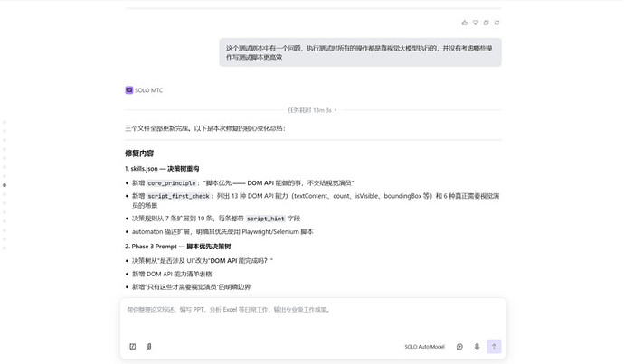
Task: Click the '2. Phase 3 Prompt — 脚本优先决策树' line
Action: click(178, 247)
